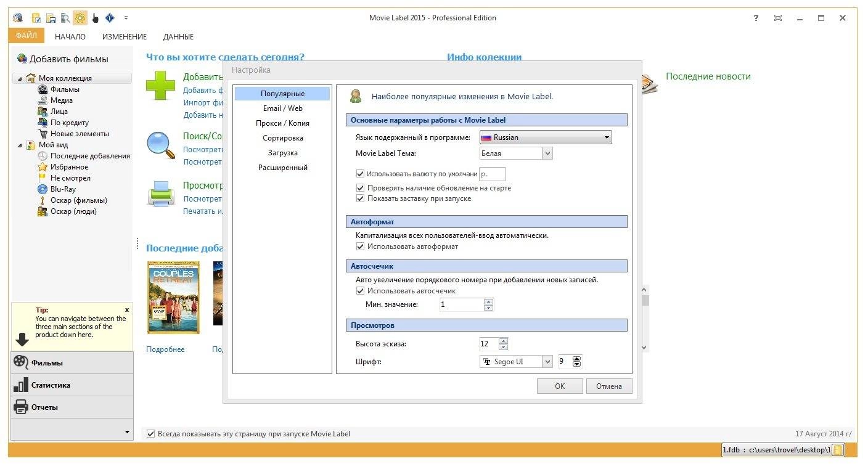Click the hand pointer icon in quick toolbar

pos(96,18)
